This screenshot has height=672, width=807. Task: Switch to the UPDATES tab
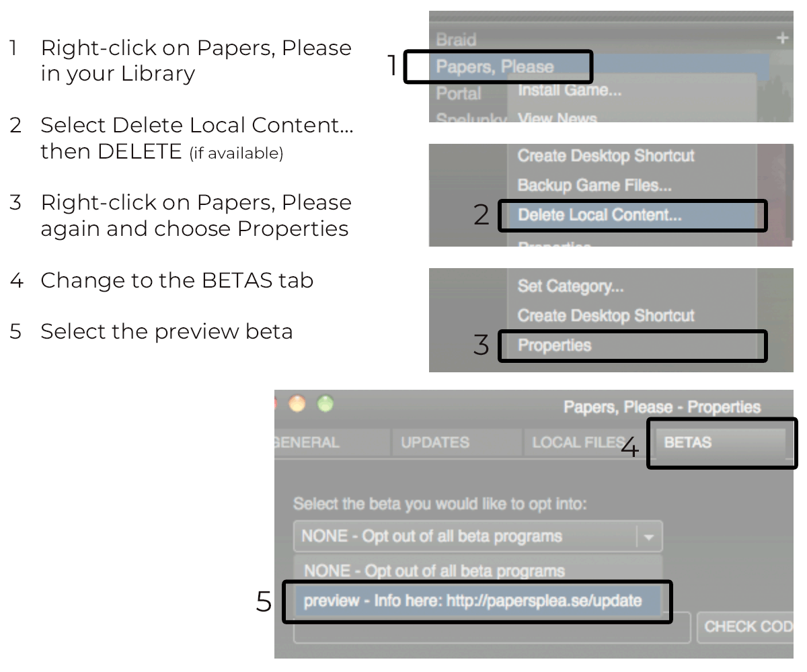click(x=435, y=443)
